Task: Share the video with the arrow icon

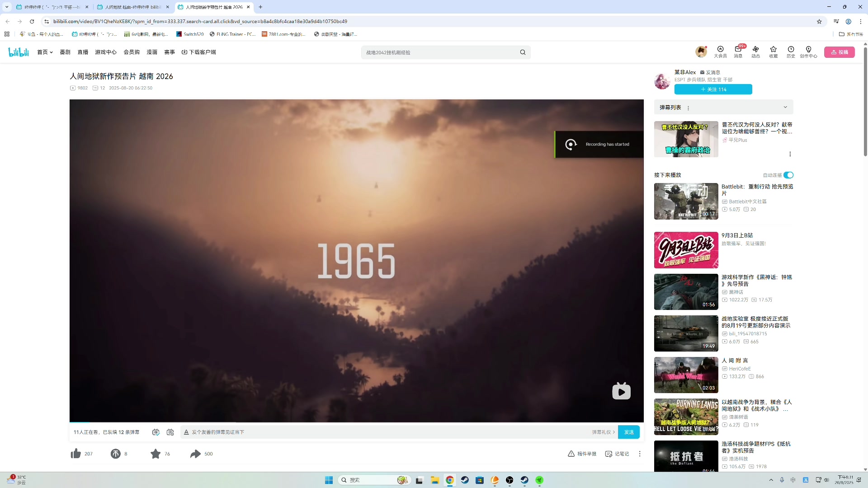Action: [195, 454]
